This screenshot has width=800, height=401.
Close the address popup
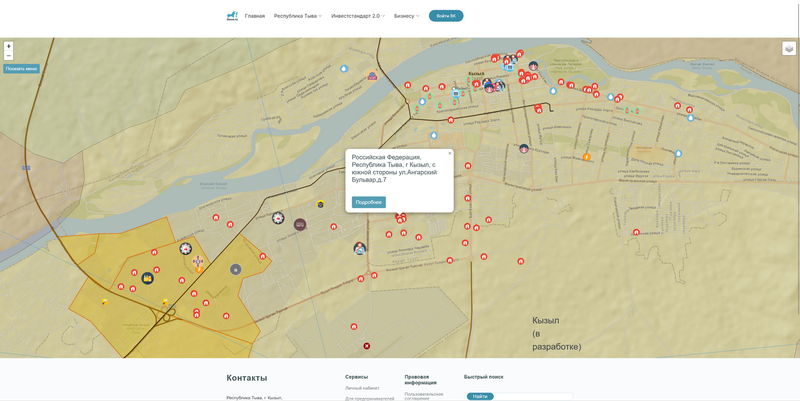coord(450,153)
